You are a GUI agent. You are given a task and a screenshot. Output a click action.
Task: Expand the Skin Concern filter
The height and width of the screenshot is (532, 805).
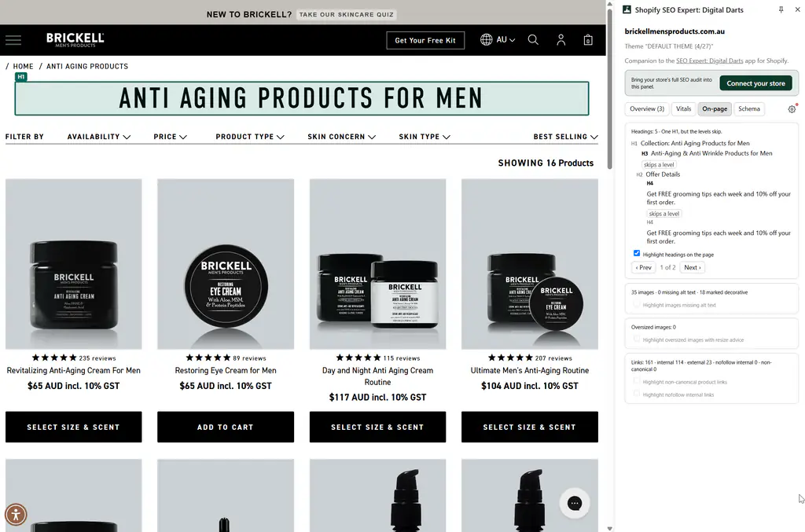click(x=341, y=137)
